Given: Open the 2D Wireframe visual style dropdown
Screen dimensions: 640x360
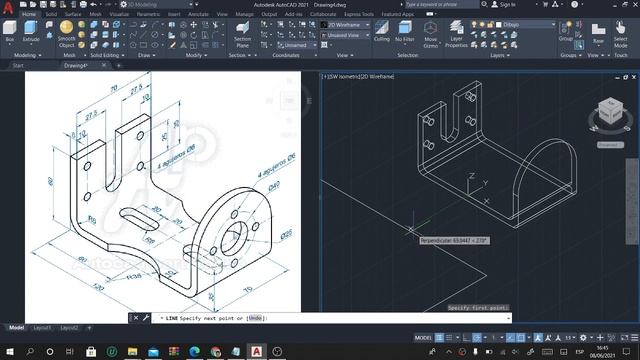Looking at the screenshot, I should pos(345,25).
